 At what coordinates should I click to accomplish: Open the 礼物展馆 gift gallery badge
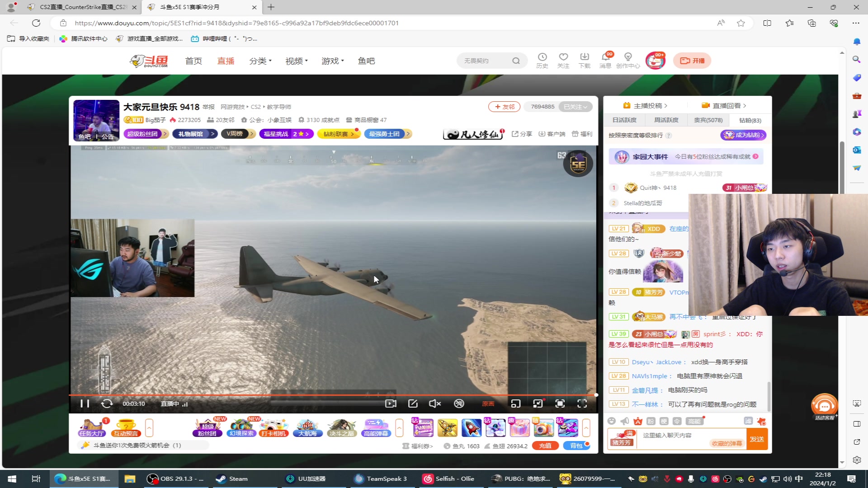point(195,134)
